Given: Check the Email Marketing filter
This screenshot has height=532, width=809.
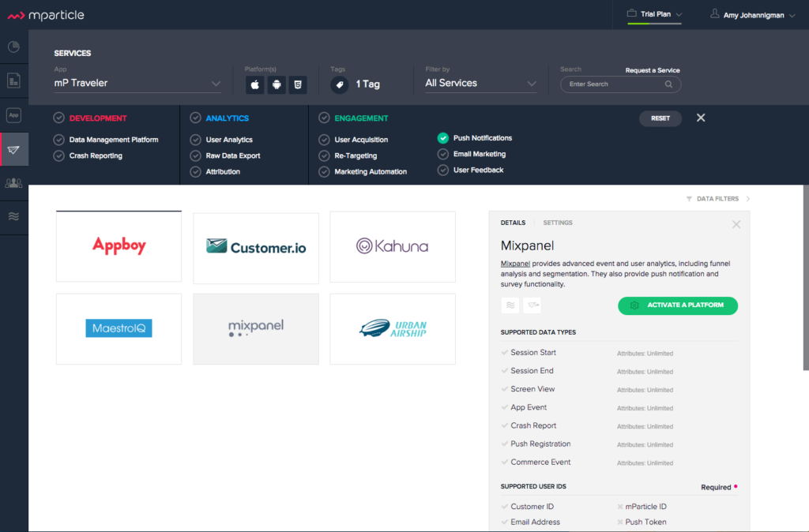Looking at the screenshot, I should click(442, 154).
